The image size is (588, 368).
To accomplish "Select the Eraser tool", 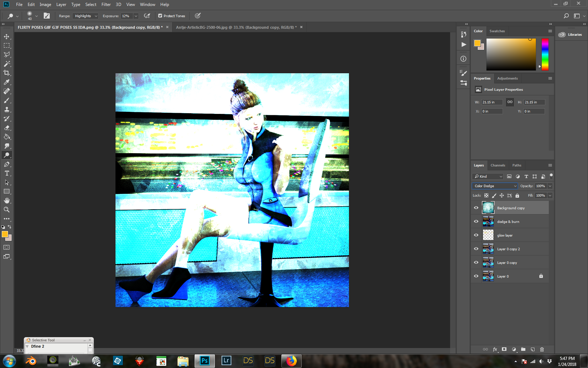I will 7,128.
